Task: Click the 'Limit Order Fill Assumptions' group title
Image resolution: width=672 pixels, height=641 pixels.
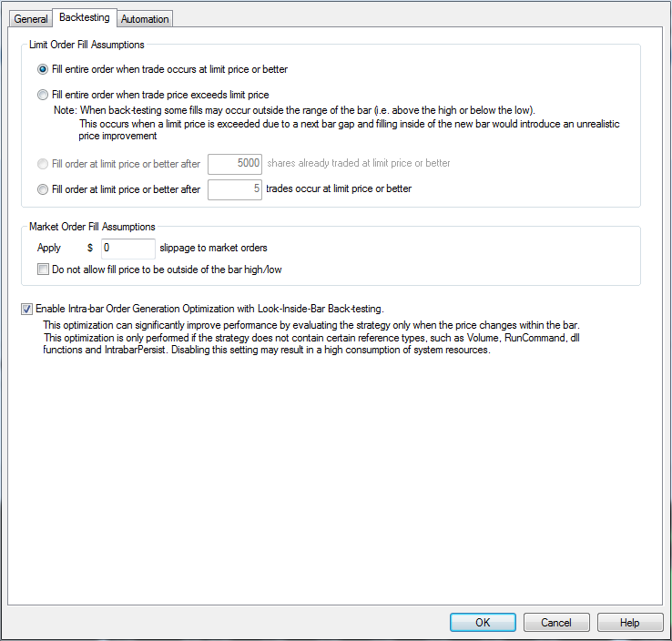Action: pos(87,45)
